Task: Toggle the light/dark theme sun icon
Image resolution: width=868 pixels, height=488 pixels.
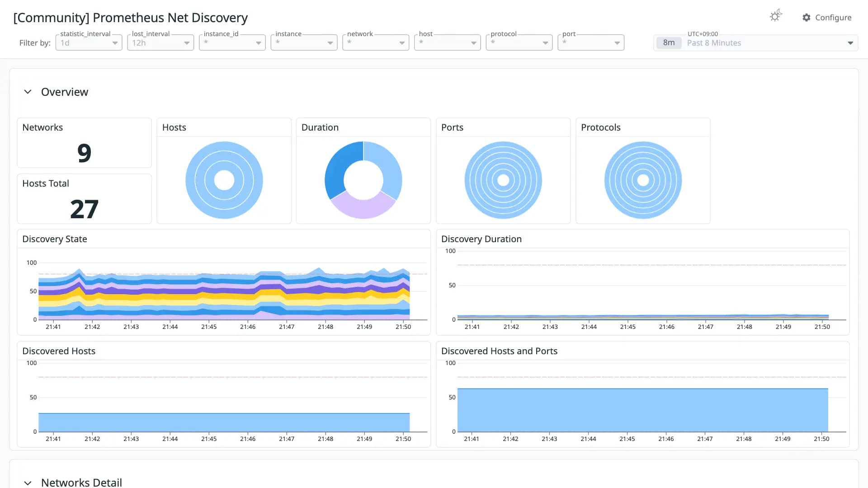Action: (x=775, y=16)
